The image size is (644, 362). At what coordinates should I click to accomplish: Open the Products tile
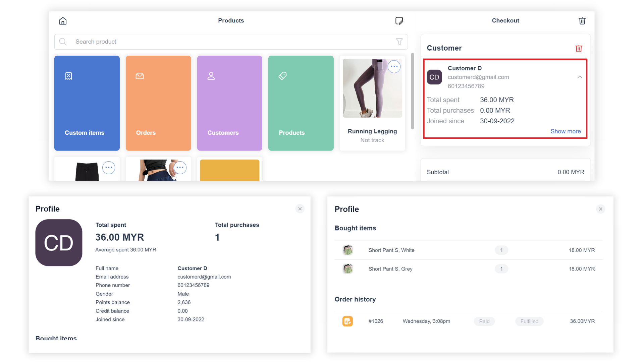click(301, 103)
